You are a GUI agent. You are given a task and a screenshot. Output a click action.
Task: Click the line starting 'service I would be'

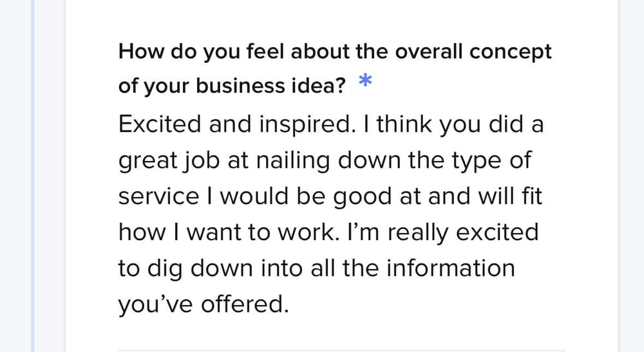pyautogui.click(x=330, y=196)
